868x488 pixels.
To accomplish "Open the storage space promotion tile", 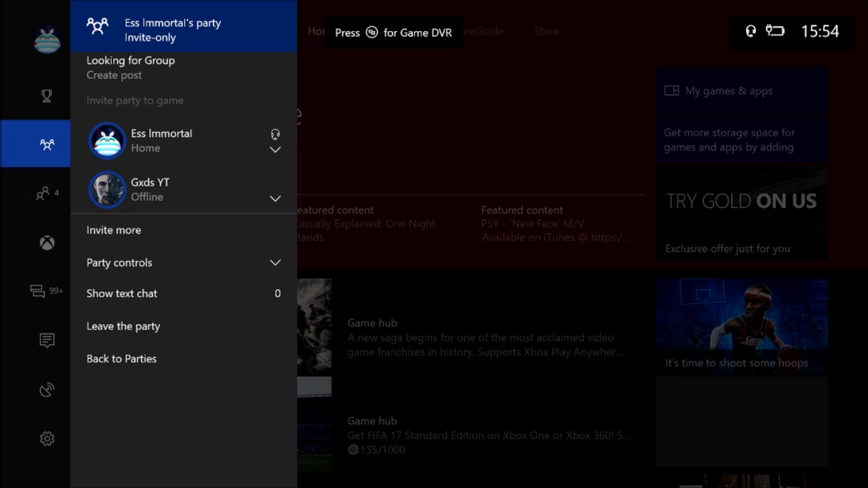I will 741,140.
